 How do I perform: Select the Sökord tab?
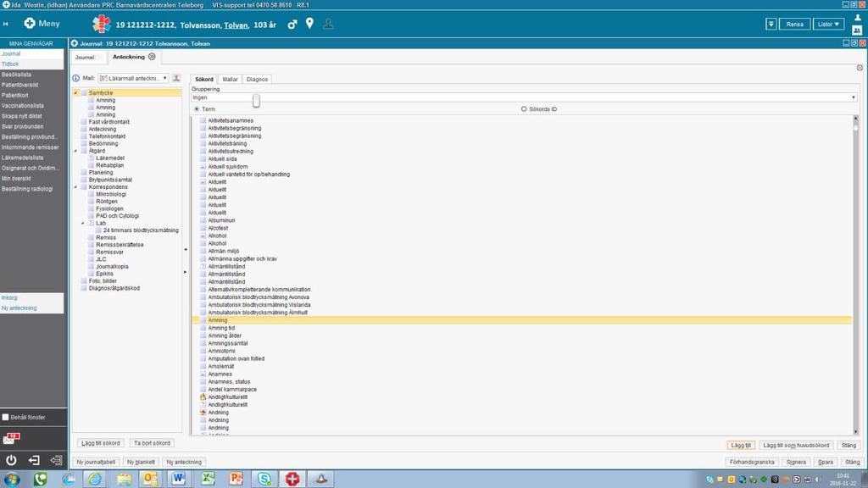click(203, 79)
